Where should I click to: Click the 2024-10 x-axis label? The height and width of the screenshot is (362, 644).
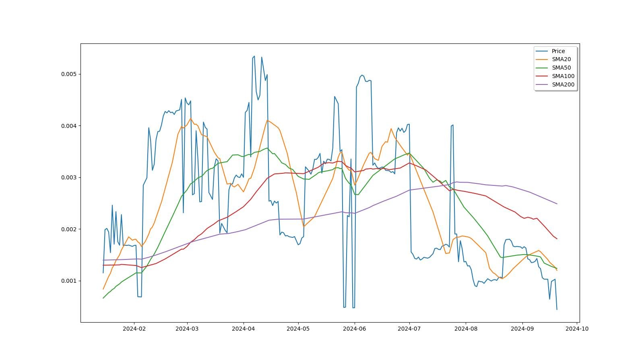(x=577, y=329)
